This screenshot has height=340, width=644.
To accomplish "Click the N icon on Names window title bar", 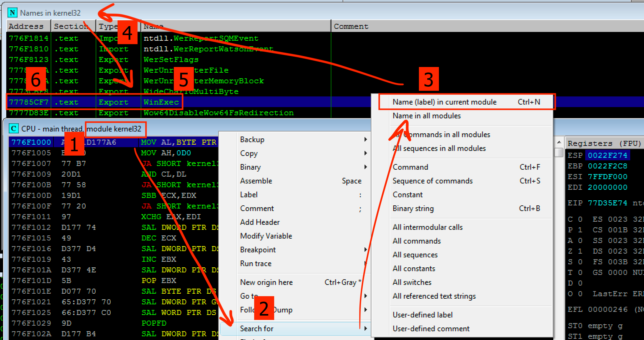I will pyautogui.click(x=12, y=13).
